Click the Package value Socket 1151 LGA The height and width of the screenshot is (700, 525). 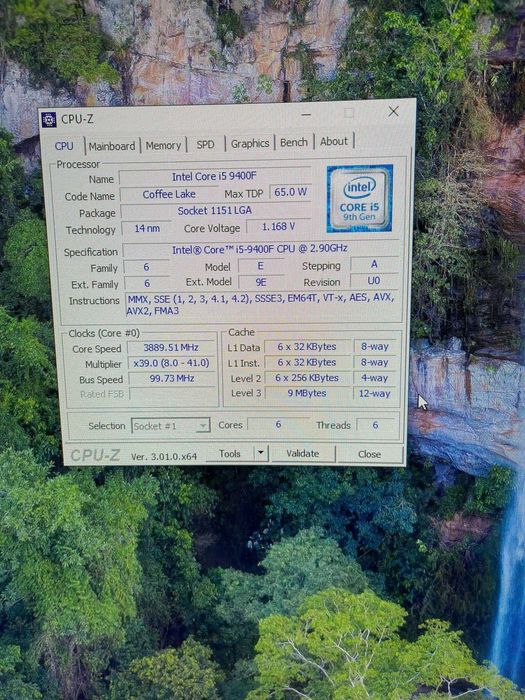[x=215, y=211]
